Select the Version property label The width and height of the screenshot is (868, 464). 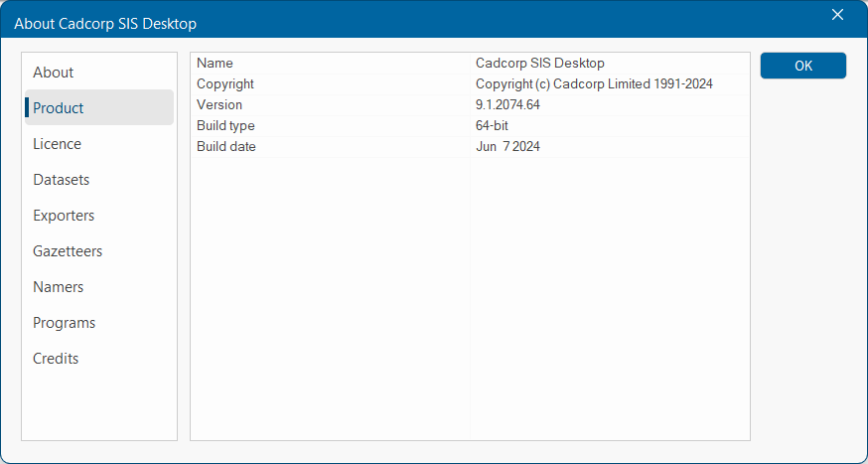[x=219, y=105]
